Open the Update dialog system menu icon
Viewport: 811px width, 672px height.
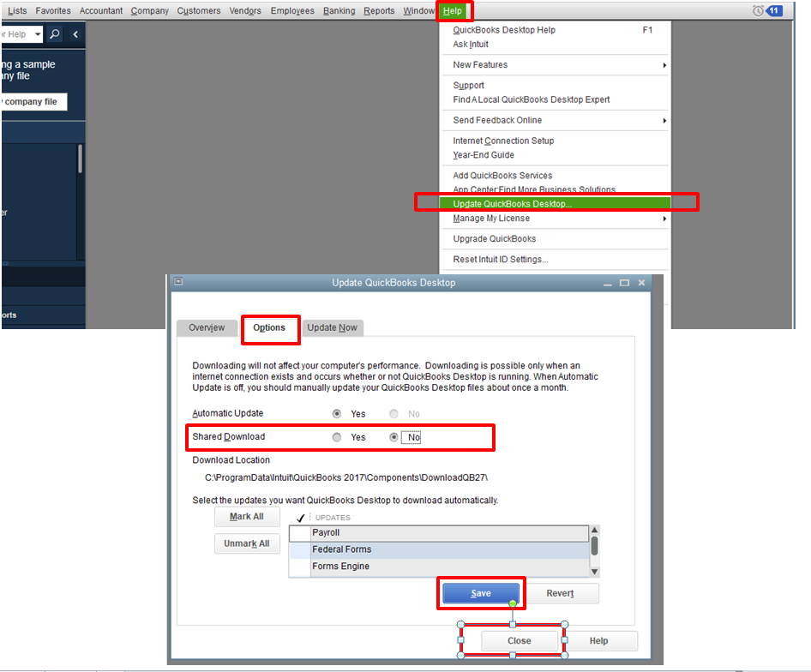tap(178, 281)
